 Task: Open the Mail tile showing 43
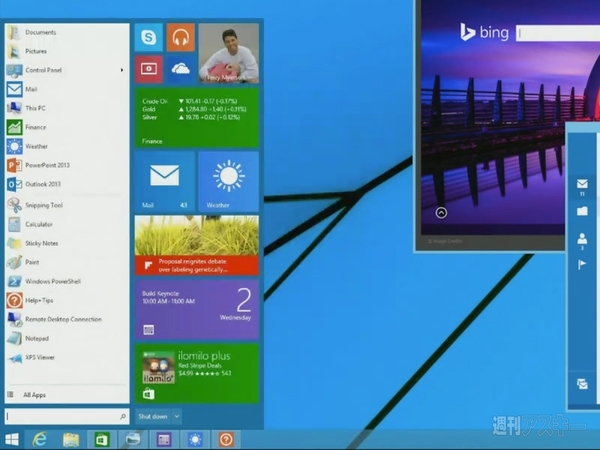(x=165, y=181)
